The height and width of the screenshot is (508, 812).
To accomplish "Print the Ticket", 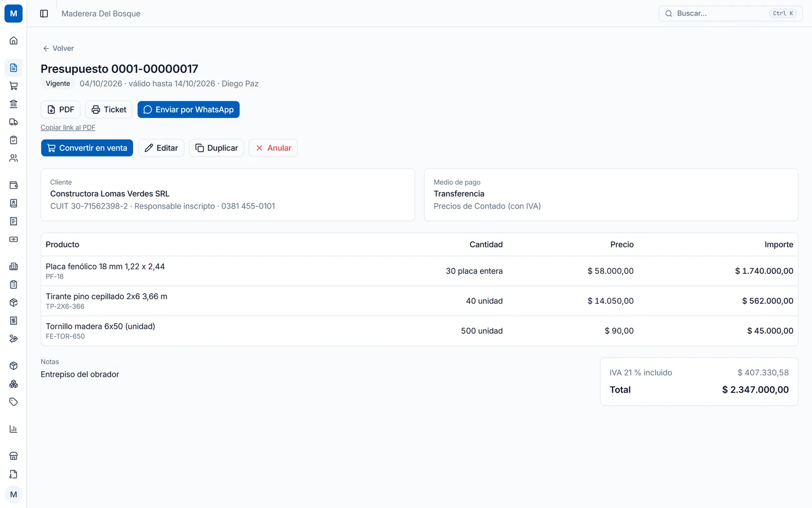I will pos(109,110).
